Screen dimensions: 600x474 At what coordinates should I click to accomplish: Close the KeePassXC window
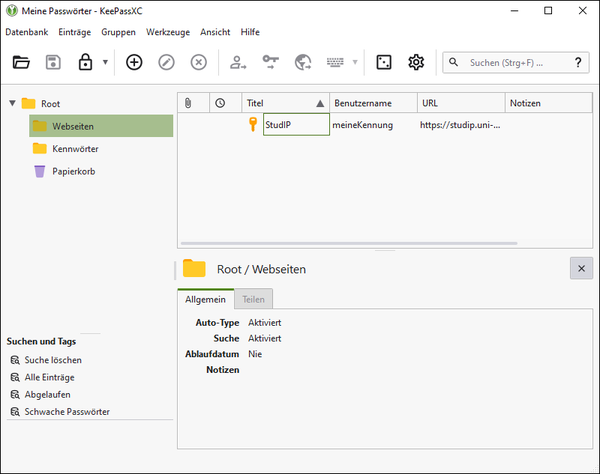coord(582,11)
